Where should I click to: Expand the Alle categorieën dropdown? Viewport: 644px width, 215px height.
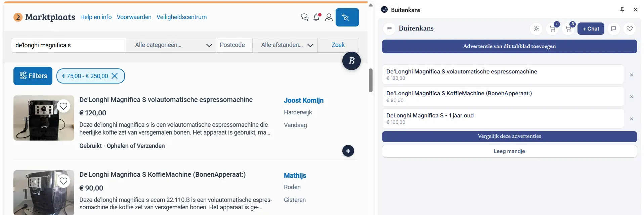pyautogui.click(x=171, y=45)
